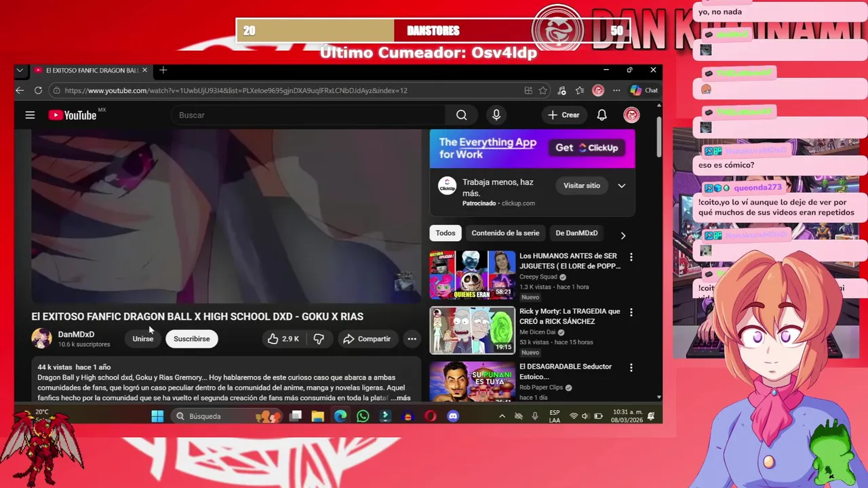868x488 pixels.
Task: Open Edge favorites list icon
Action: [x=580, y=90]
